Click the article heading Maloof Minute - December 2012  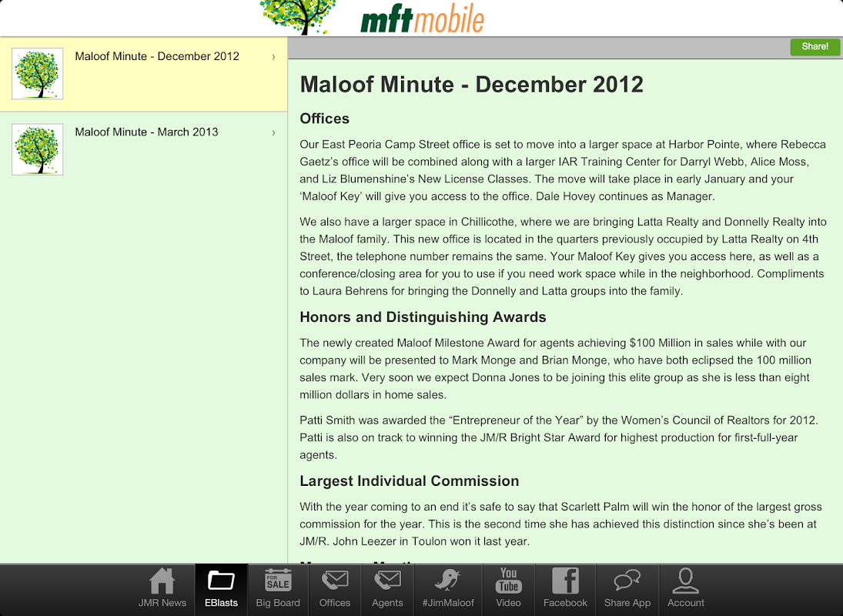point(471,85)
